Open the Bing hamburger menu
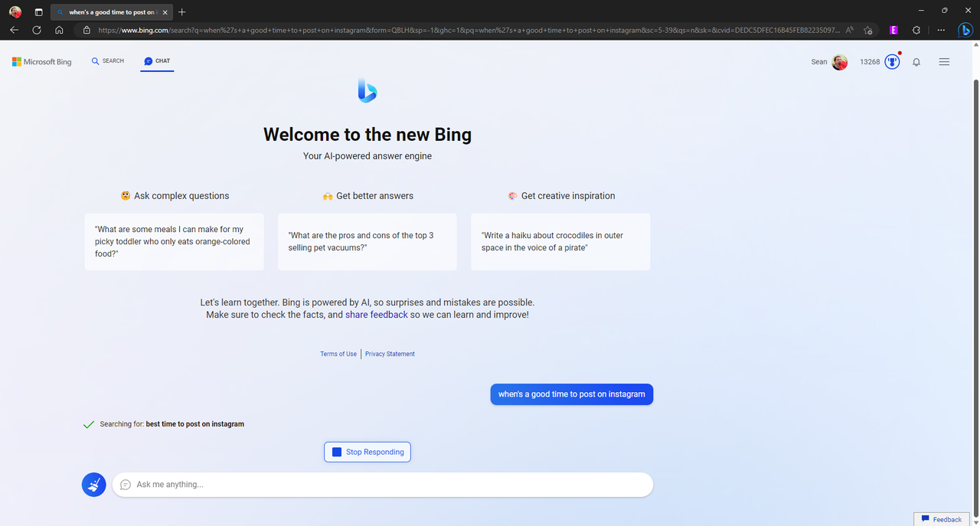 tap(944, 62)
